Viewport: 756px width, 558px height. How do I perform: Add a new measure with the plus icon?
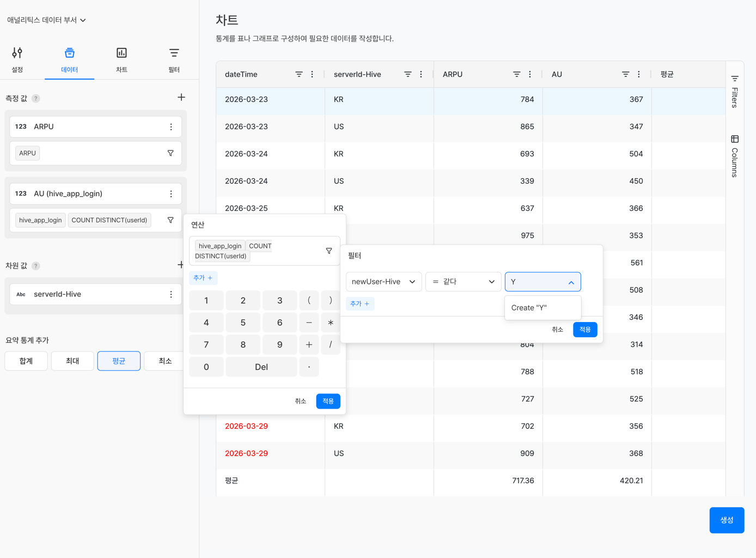coord(181,98)
